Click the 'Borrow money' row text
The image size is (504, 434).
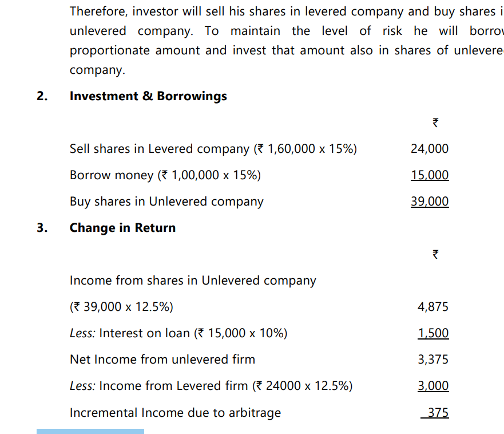coord(165,175)
